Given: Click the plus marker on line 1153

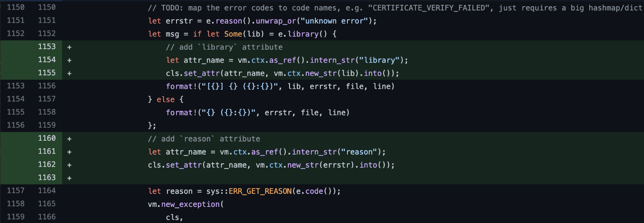Looking at the screenshot, I should (69, 47).
